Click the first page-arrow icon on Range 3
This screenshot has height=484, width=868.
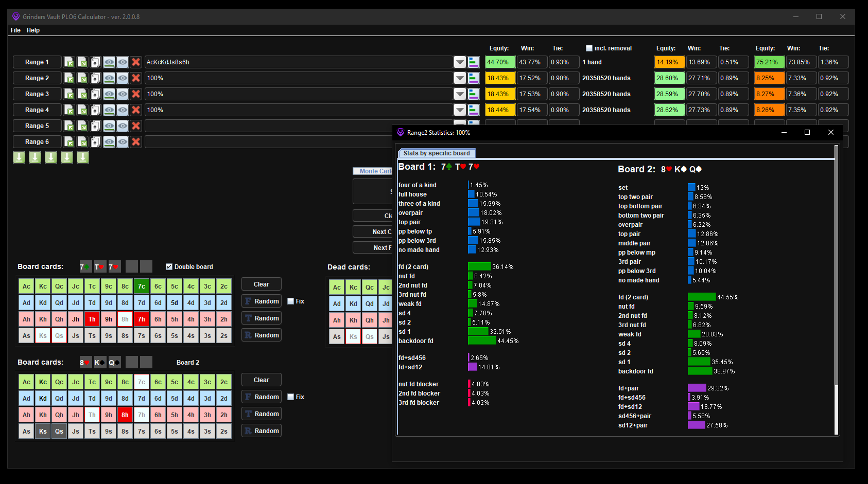(x=69, y=94)
